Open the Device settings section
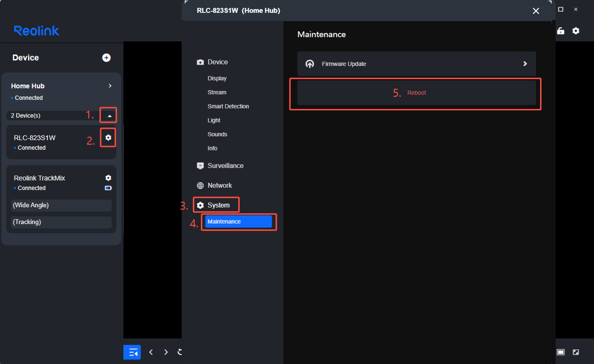The width and height of the screenshot is (594, 364). pyautogui.click(x=218, y=62)
